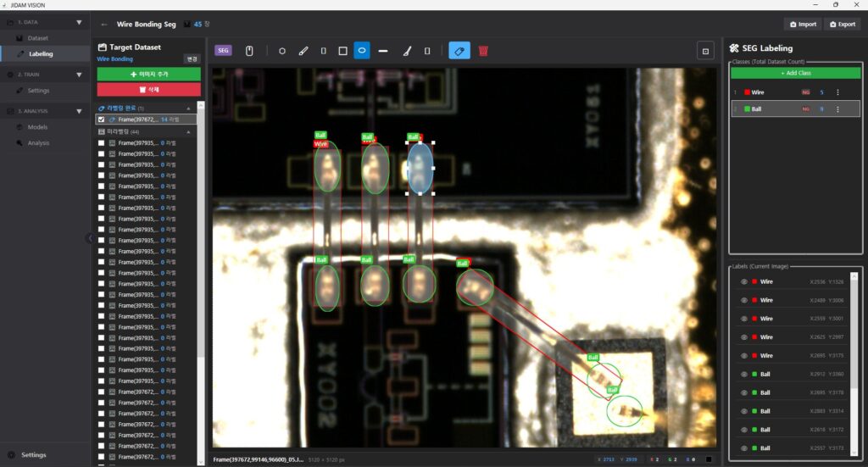Click the Export button
The width and height of the screenshot is (868, 467).
pyautogui.click(x=843, y=25)
